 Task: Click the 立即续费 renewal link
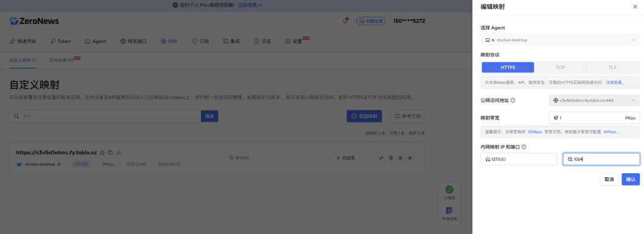pos(250,5)
